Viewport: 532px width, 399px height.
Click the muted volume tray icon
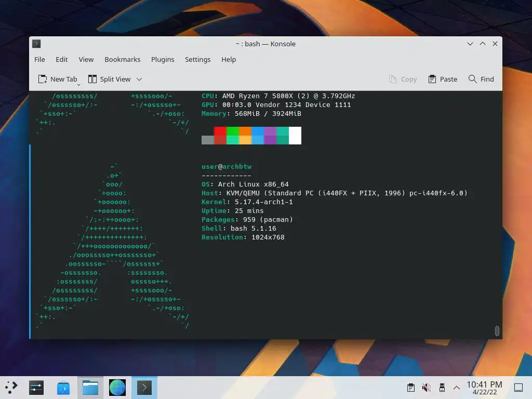pos(426,388)
